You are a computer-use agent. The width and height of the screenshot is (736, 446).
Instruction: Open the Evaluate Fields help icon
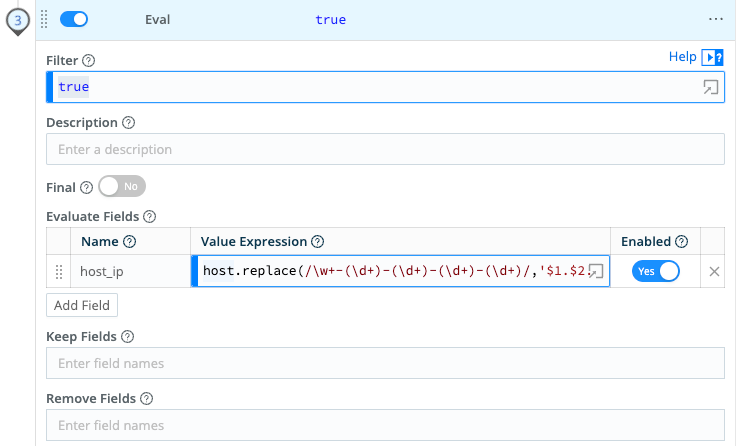tap(150, 216)
